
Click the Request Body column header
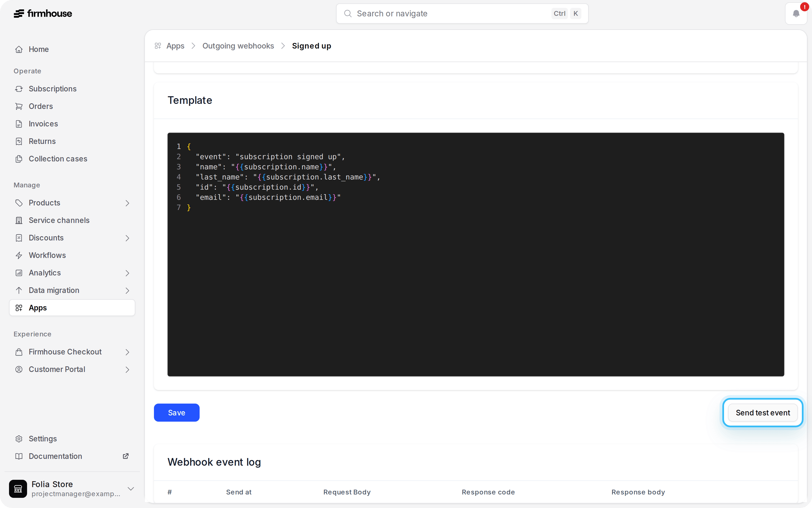347,492
